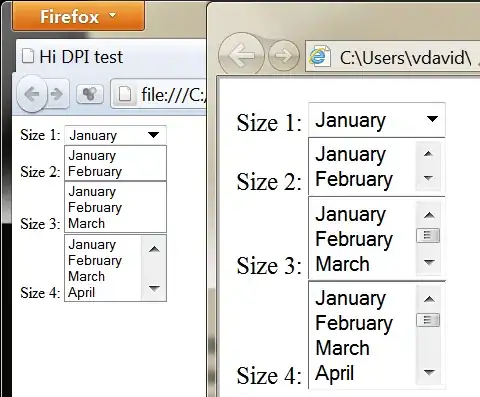The height and width of the screenshot is (397, 480).
Task: Click Firefox back arrow button
Action: click(32, 94)
